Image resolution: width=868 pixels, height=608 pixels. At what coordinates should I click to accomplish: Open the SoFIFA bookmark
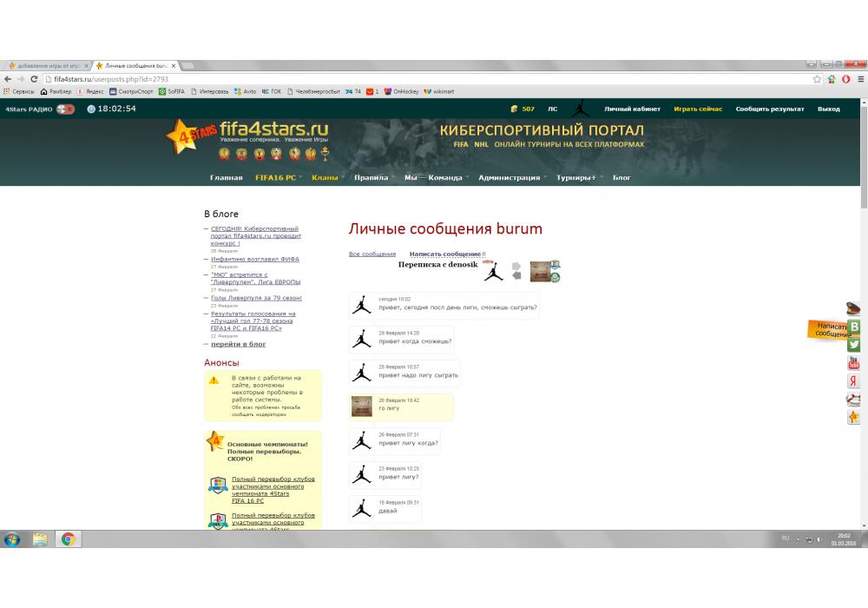click(x=172, y=91)
